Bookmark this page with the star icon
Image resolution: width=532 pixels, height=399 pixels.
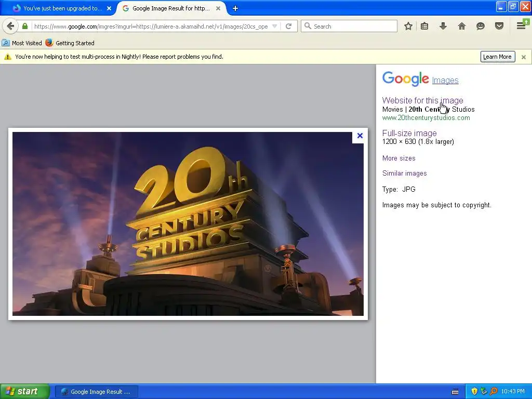point(408,26)
